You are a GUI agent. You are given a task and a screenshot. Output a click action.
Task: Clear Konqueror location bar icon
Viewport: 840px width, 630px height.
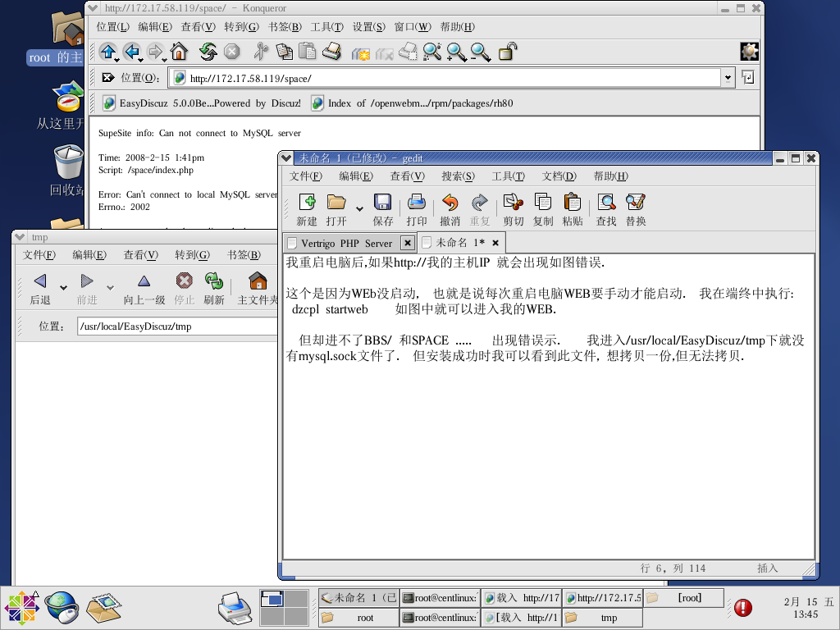point(108,78)
